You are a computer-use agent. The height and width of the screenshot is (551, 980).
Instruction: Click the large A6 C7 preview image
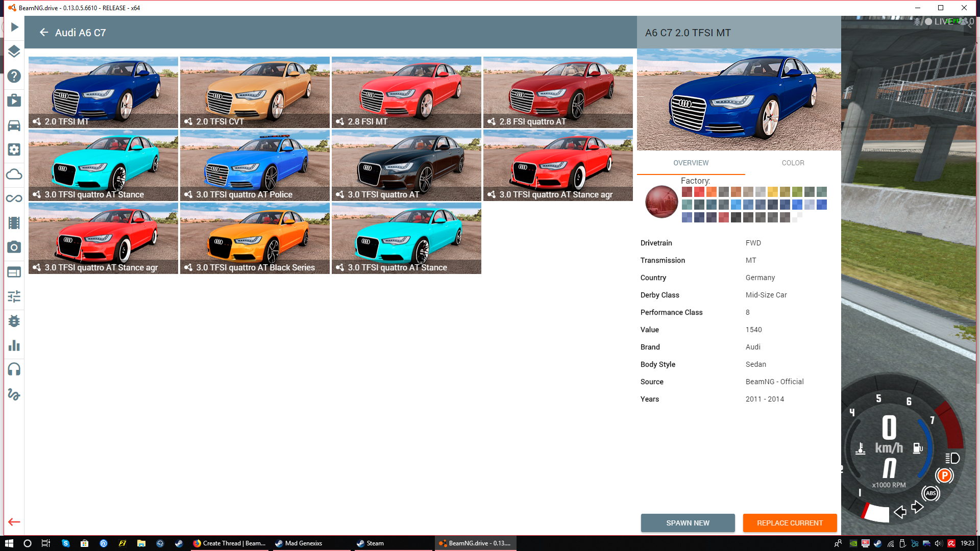click(x=739, y=99)
